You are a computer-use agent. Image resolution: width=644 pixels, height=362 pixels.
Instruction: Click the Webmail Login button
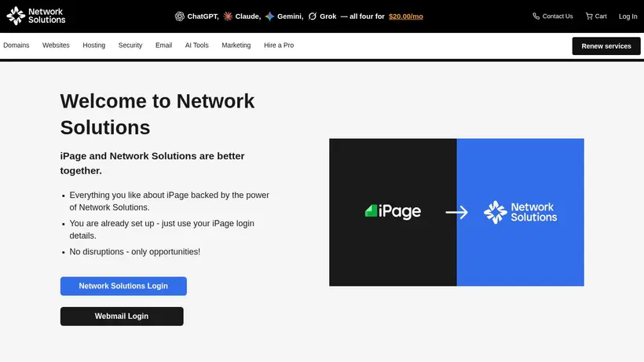point(122,316)
